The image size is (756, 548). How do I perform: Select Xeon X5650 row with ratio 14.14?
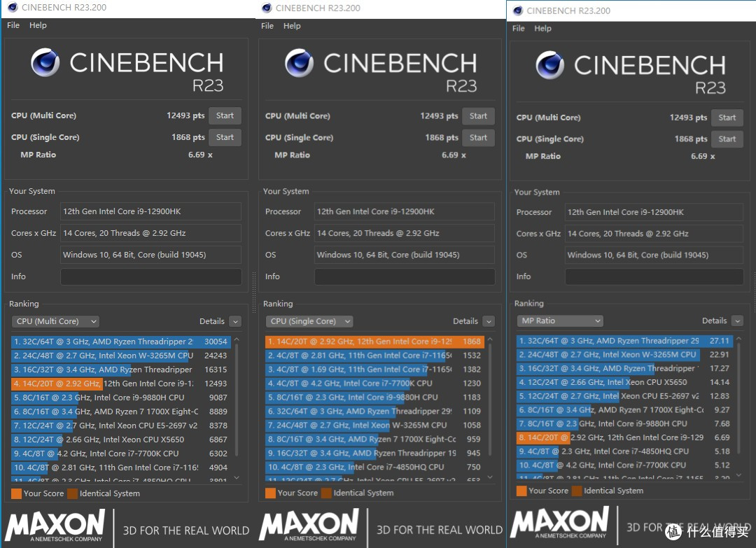[x=624, y=382]
